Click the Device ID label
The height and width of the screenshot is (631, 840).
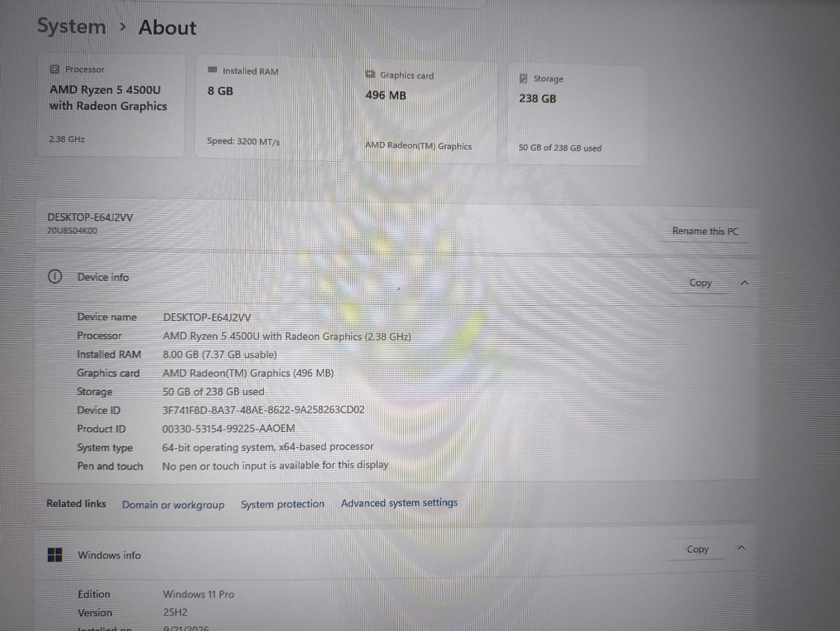click(x=99, y=410)
